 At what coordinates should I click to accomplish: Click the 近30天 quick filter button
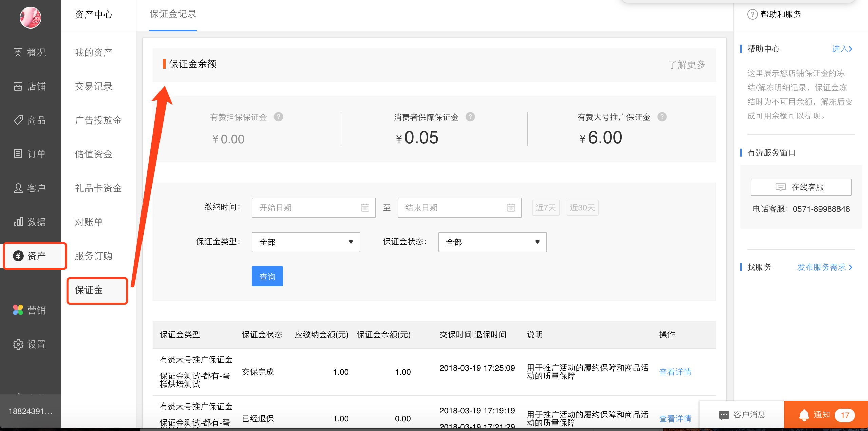coord(582,208)
